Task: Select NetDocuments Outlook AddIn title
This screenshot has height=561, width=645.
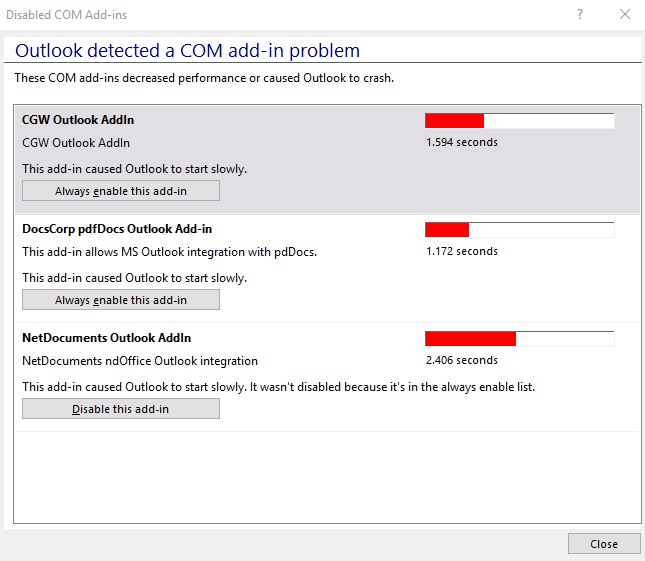Action: click(x=107, y=338)
